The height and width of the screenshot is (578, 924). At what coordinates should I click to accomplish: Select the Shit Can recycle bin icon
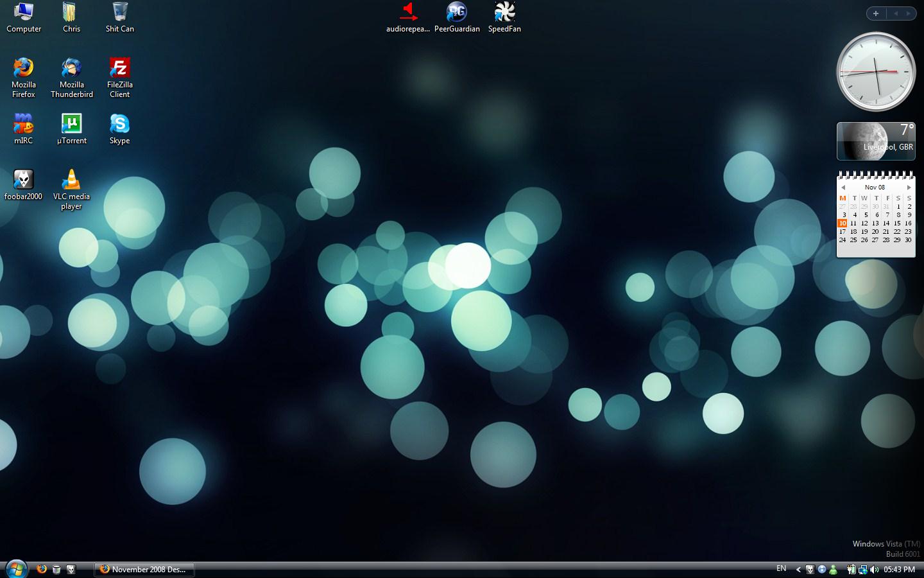tap(120, 17)
